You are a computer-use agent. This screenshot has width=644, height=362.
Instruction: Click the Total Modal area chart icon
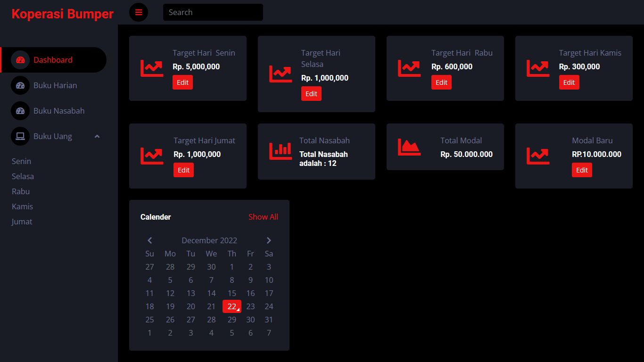[409, 147]
